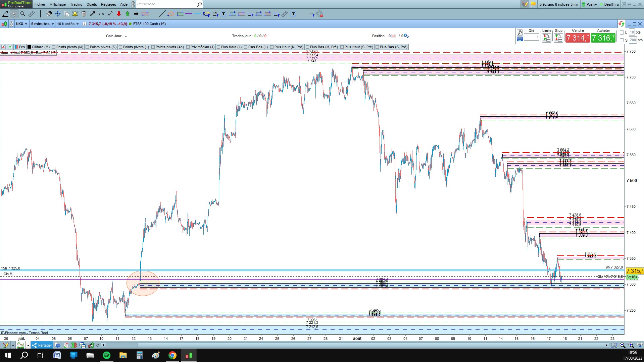Click the Prix color swatch
644x362 pixels.
click(16, 47)
